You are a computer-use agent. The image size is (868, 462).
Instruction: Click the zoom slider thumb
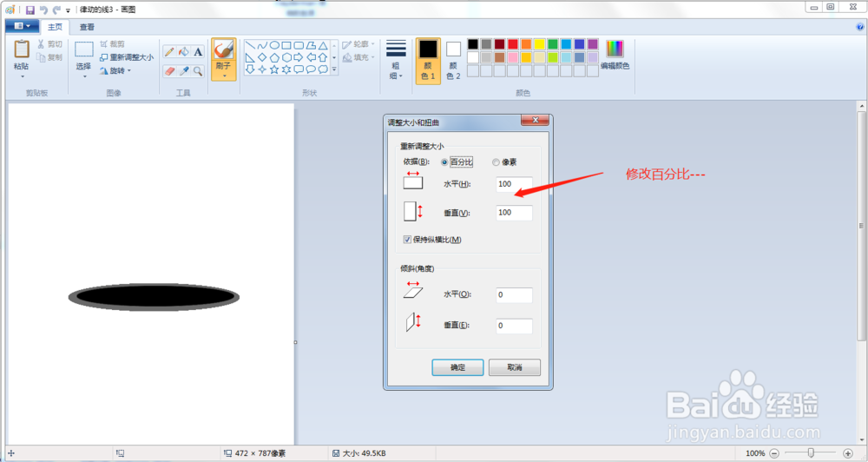(811, 453)
